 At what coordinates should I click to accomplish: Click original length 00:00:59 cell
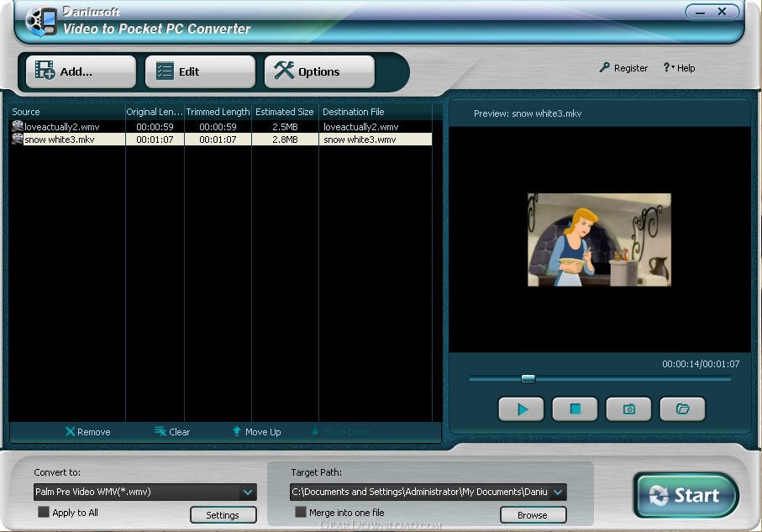(155, 127)
